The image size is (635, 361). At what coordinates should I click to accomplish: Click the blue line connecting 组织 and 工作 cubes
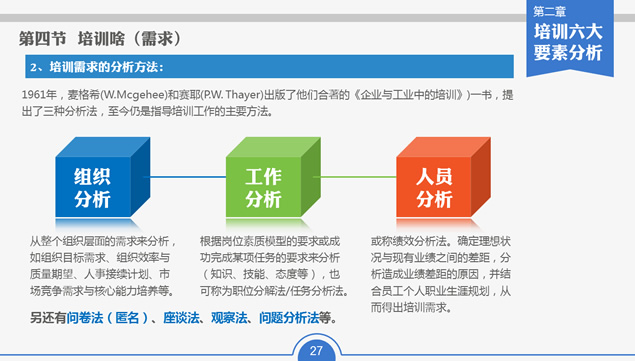click(x=187, y=177)
